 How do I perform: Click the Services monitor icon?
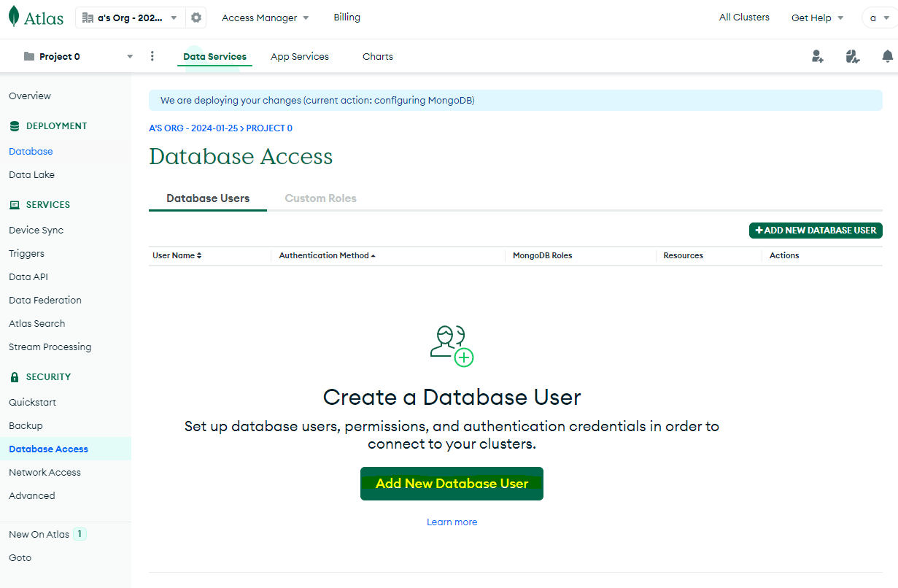(x=15, y=205)
